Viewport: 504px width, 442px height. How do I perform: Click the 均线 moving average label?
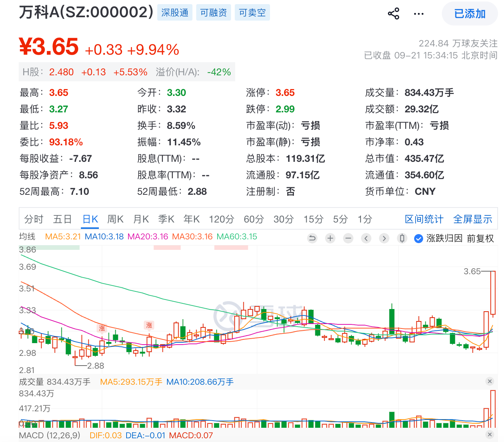[x=27, y=236]
